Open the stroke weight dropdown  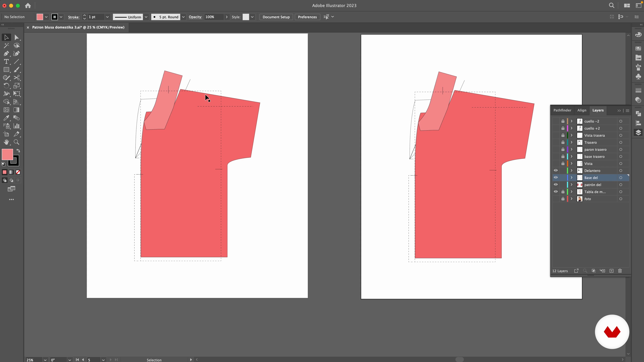tap(107, 17)
